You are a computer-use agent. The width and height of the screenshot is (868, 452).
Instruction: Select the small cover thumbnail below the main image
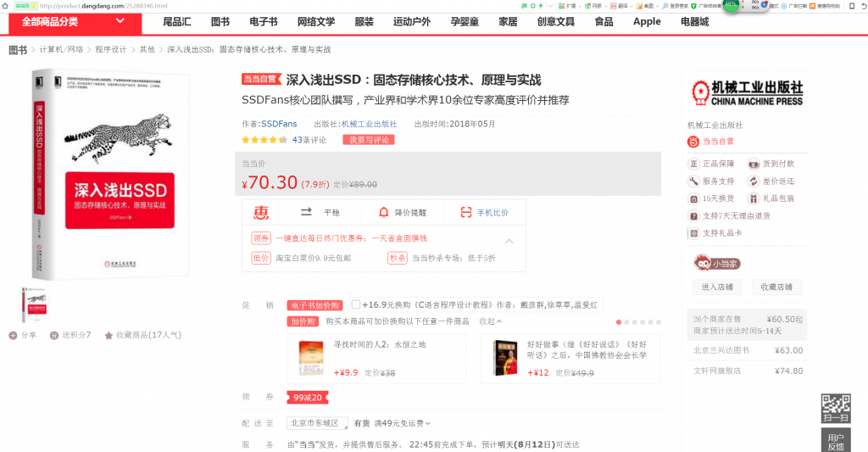pyautogui.click(x=35, y=304)
